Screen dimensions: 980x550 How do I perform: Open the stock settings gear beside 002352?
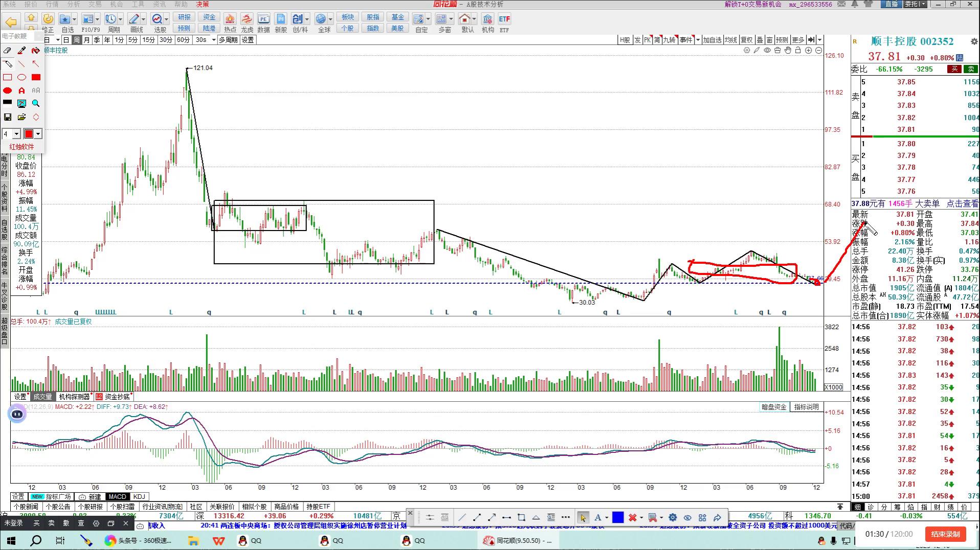pos(974,41)
